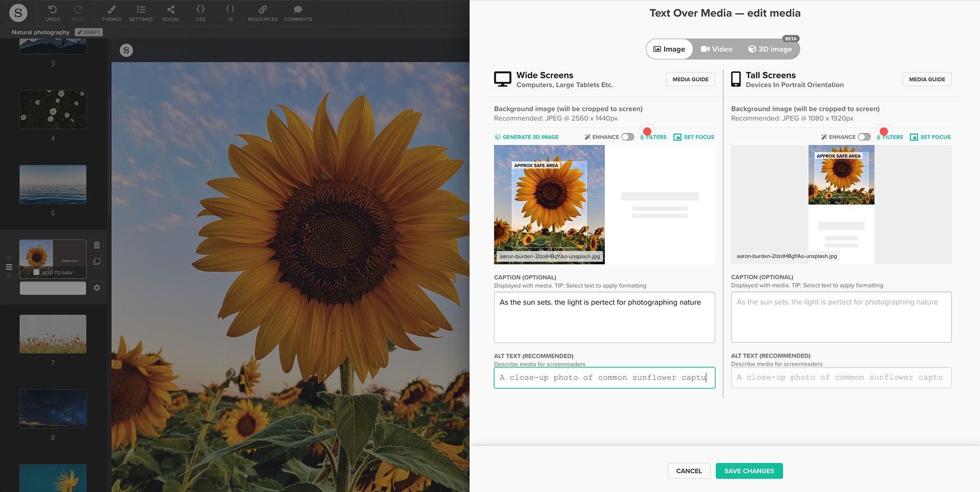Switch to the 3D image tab
The height and width of the screenshot is (492, 980).
point(770,49)
